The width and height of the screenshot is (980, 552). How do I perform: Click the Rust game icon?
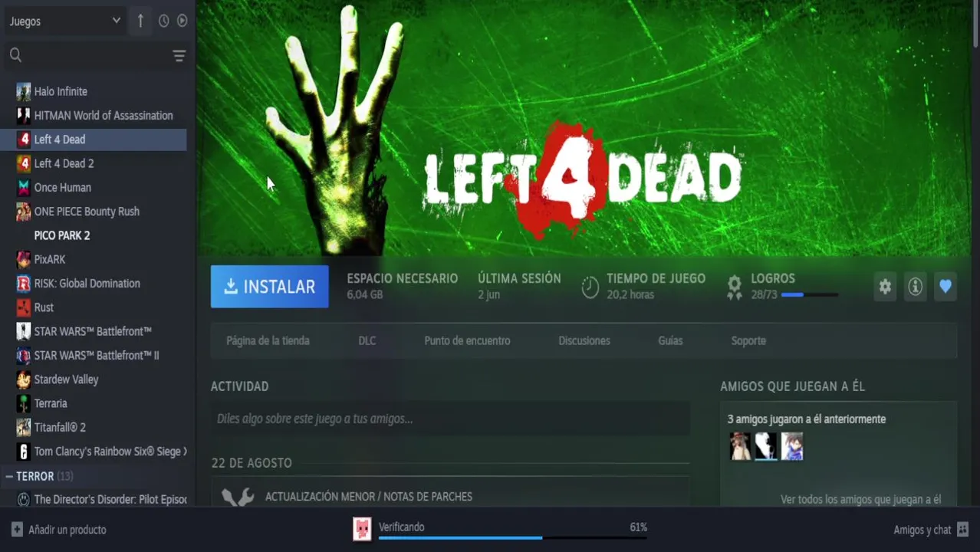coord(24,307)
